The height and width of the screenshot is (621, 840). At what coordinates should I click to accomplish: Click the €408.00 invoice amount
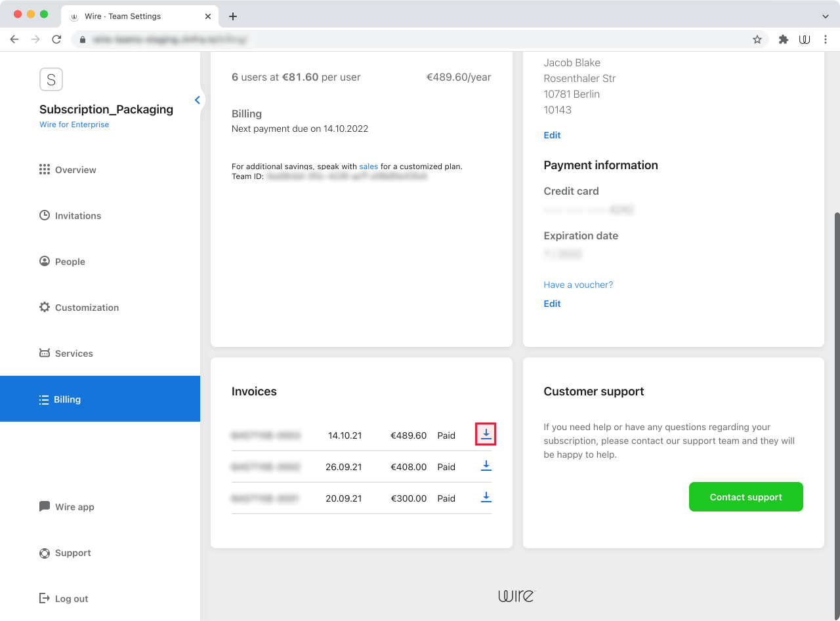408,467
